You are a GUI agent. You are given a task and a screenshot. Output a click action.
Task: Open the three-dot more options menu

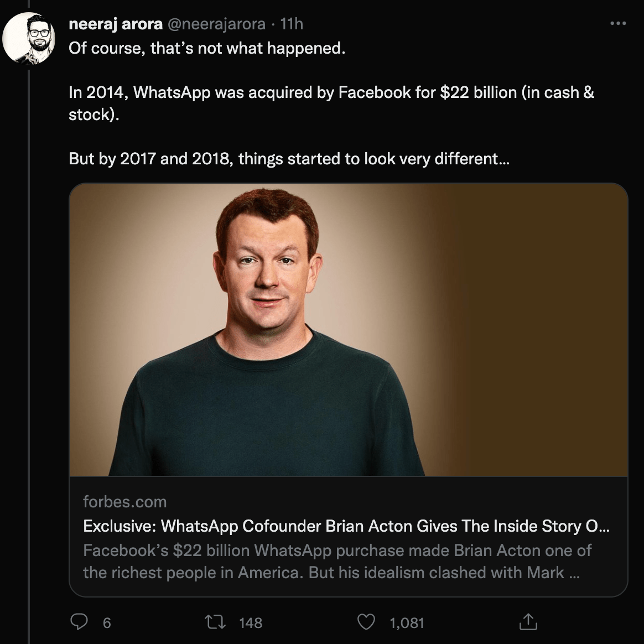[x=617, y=24]
